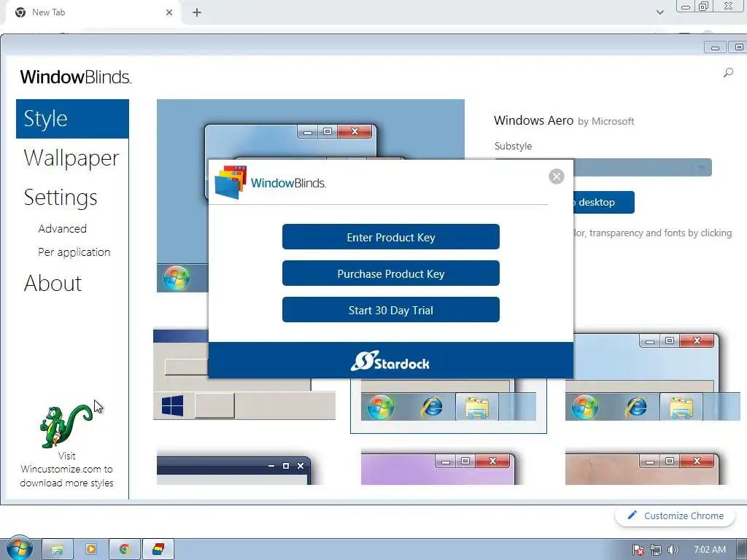Open Per application settings
747x560 pixels.
click(74, 252)
